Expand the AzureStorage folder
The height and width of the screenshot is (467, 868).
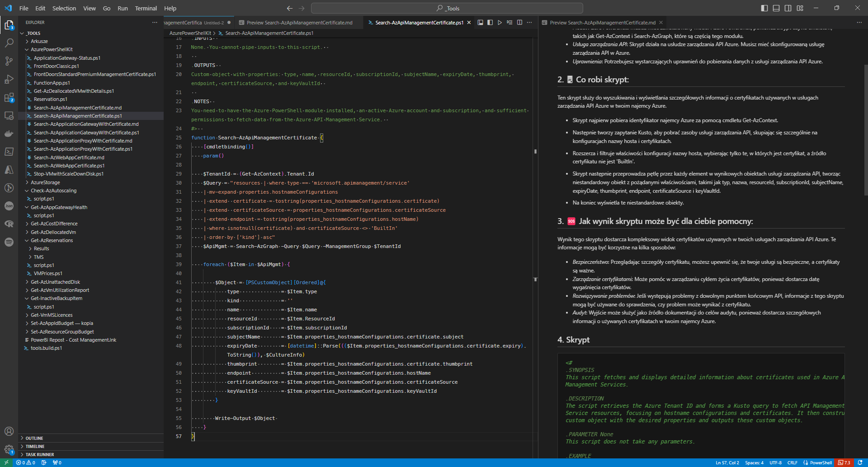[x=45, y=182]
